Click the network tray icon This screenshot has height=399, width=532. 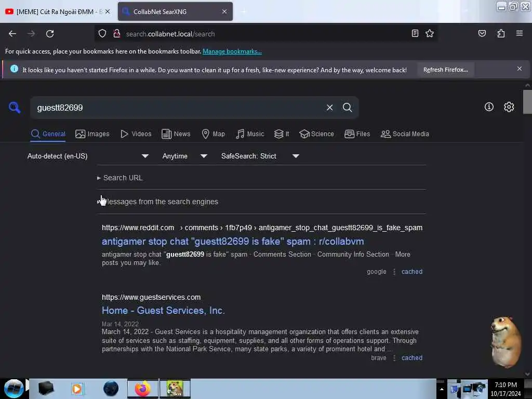(x=467, y=389)
